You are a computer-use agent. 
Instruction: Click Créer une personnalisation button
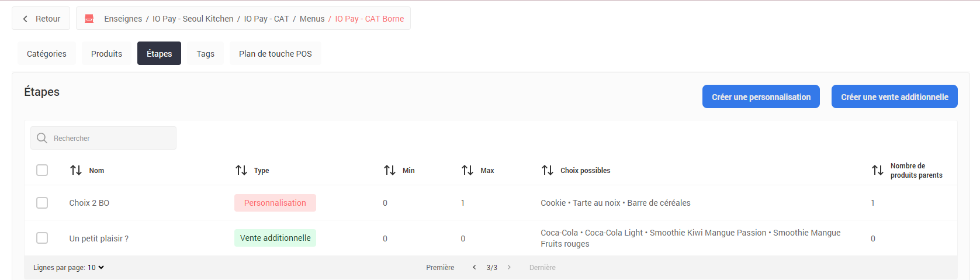(761, 97)
